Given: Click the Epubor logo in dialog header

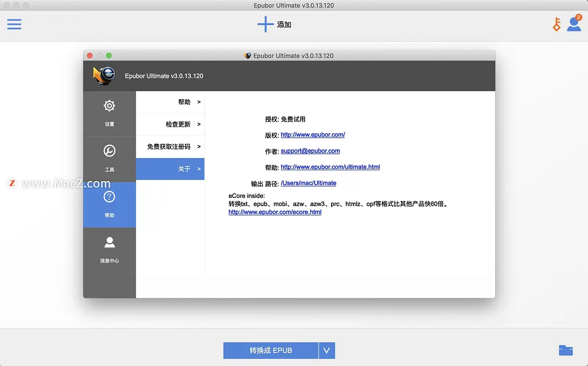Looking at the screenshot, I should pos(104,76).
